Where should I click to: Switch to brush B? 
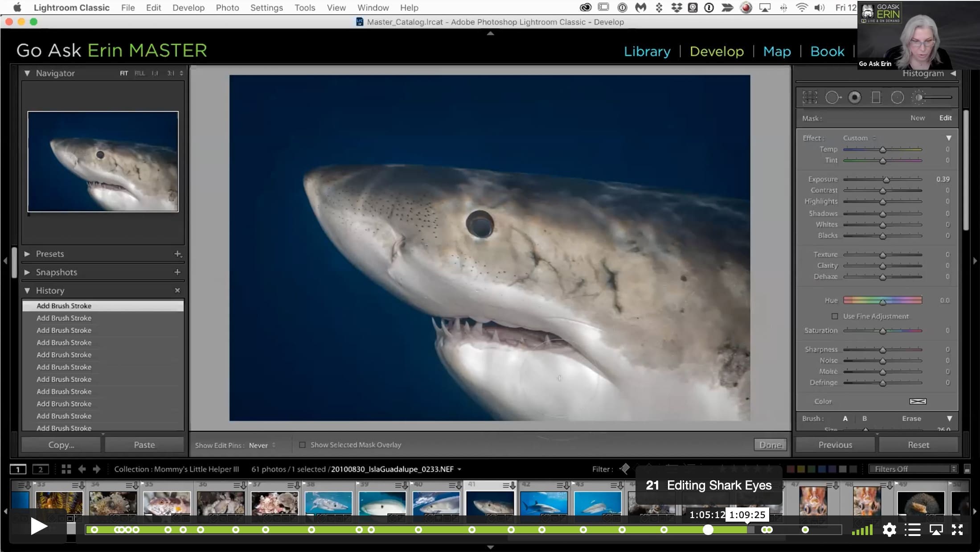point(865,419)
